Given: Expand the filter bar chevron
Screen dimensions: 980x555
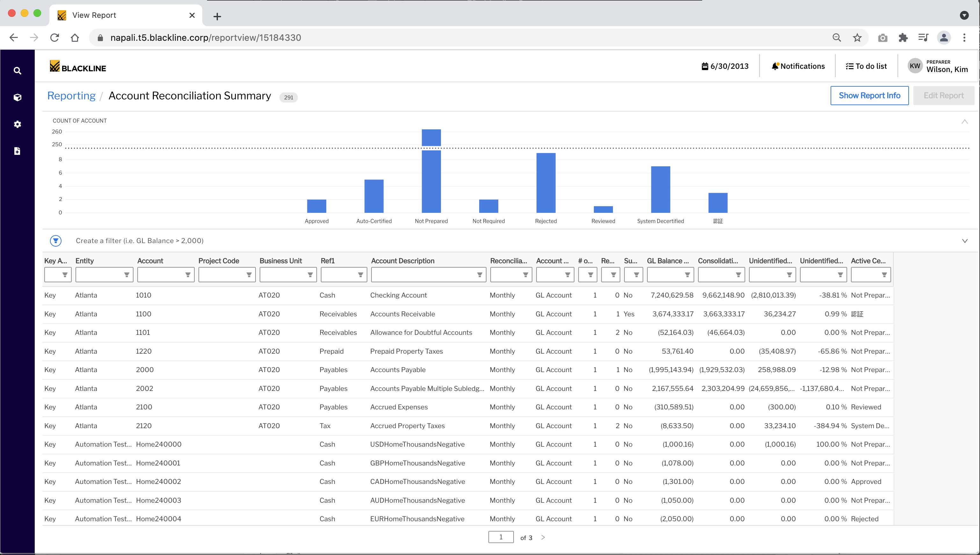Looking at the screenshot, I should (x=964, y=241).
